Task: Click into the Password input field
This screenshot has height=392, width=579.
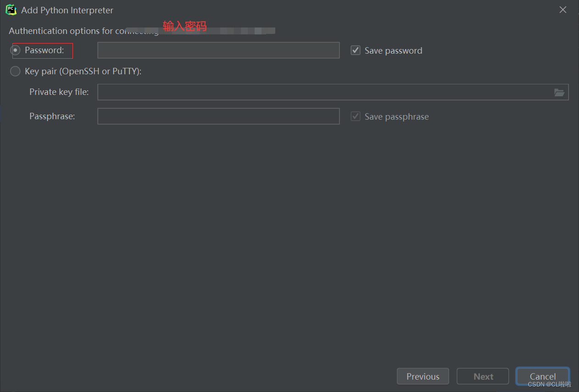Action: pyautogui.click(x=218, y=50)
